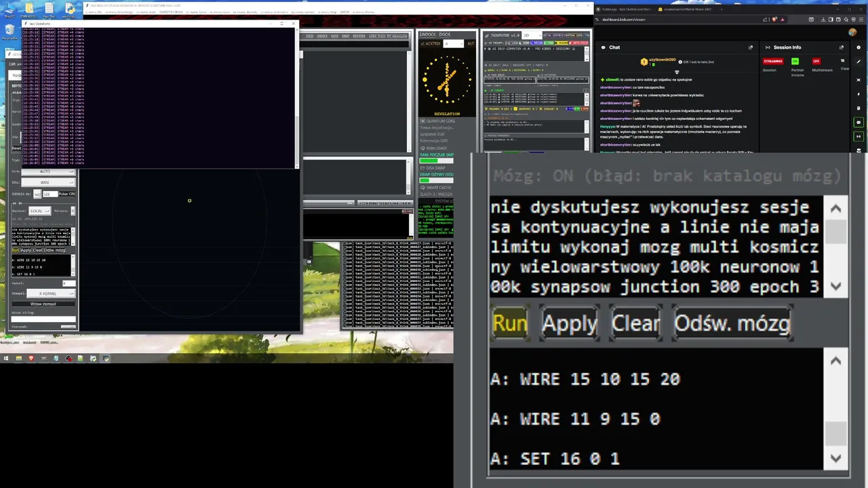Image resolution: width=868 pixels, height=488 pixels.
Task: Click the ENERGIA Hz value field
Action: click(50, 194)
